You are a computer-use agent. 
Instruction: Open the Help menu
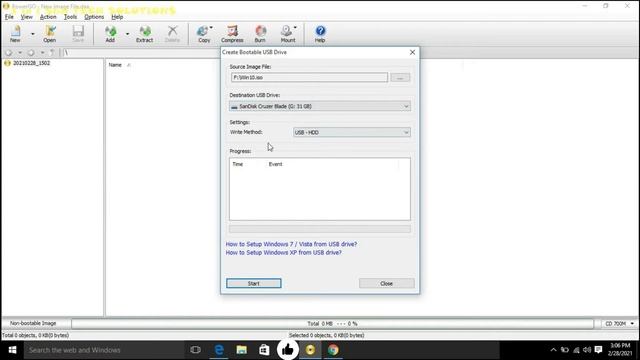(x=117, y=17)
